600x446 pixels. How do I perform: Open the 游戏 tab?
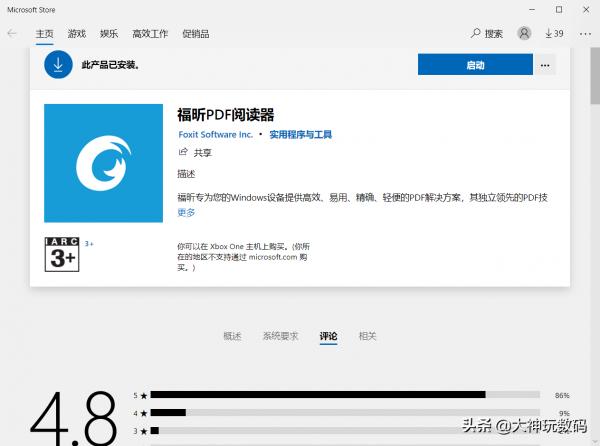click(77, 34)
